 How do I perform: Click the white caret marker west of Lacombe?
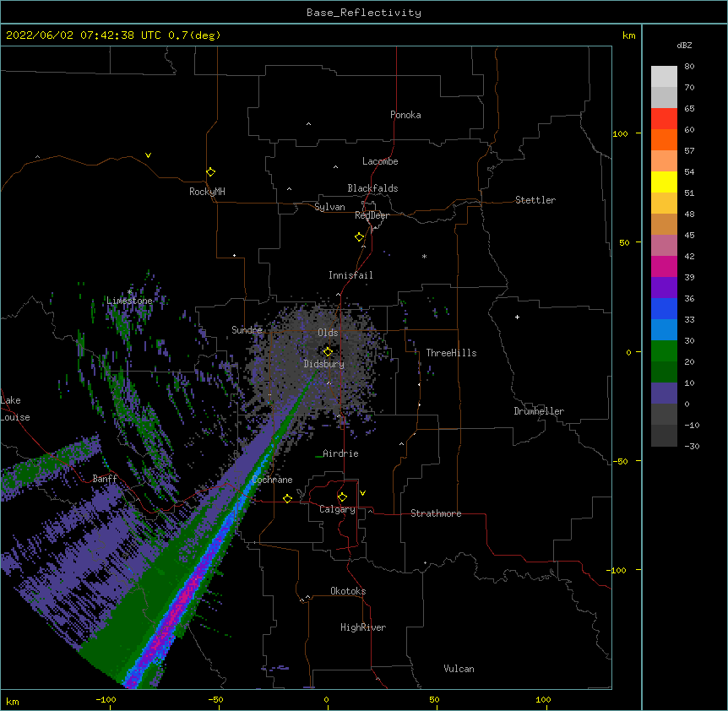click(335, 166)
